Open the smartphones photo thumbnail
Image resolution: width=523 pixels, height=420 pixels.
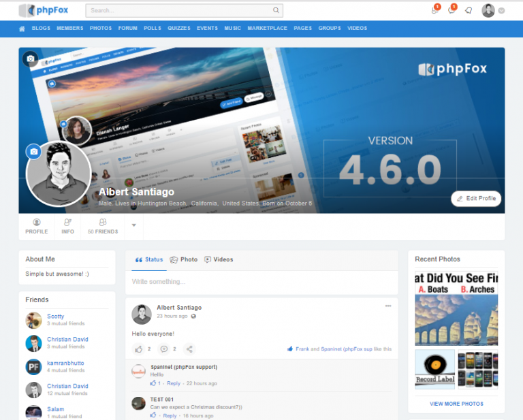478,370
